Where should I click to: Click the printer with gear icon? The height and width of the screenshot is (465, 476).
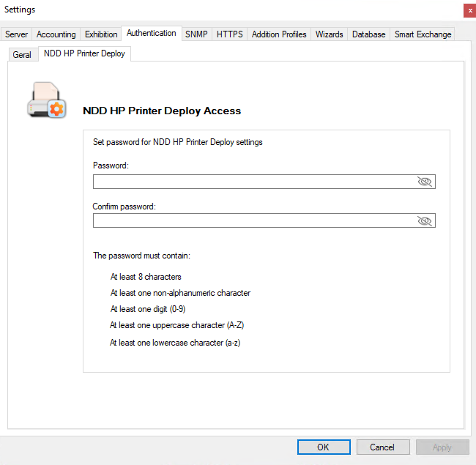click(x=46, y=100)
